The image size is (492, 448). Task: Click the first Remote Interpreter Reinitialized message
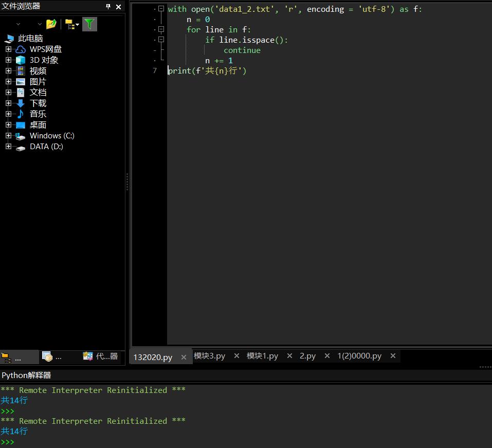(x=93, y=390)
